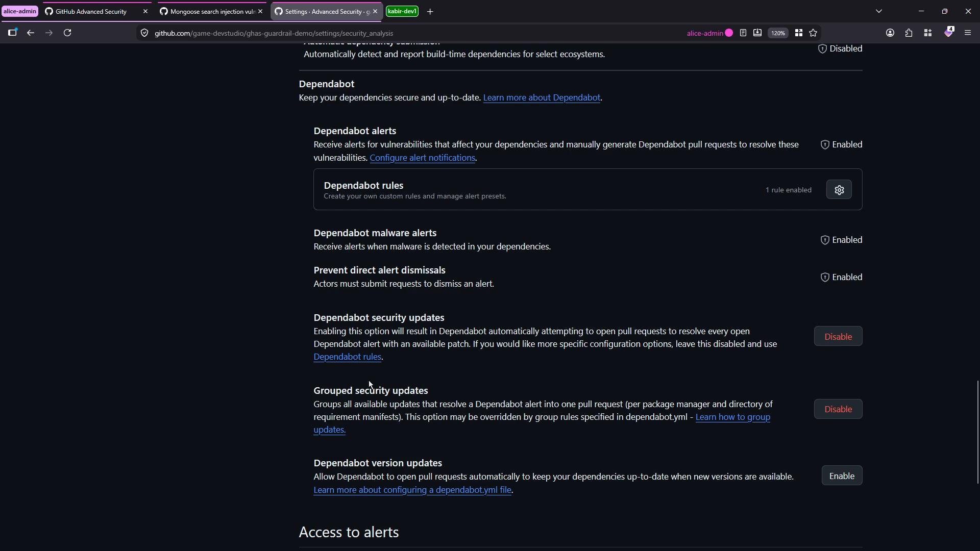Open the downloads icon in address bar
Image resolution: width=980 pixels, height=551 pixels.
click(x=757, y=33)
